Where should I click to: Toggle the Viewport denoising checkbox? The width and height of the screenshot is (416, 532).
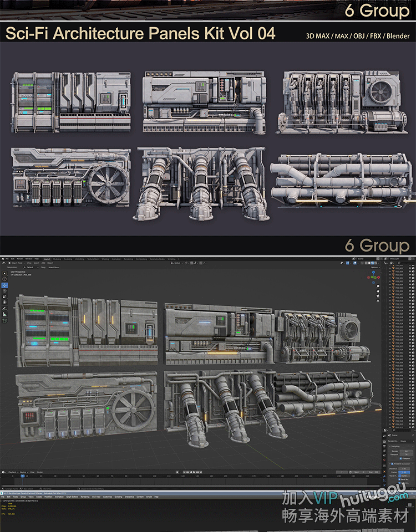[x=400, y=458]
